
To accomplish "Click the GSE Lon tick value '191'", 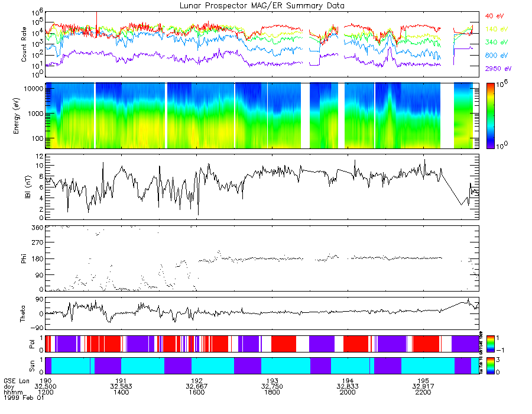I will pyautogui.click(x=121, y=381).
